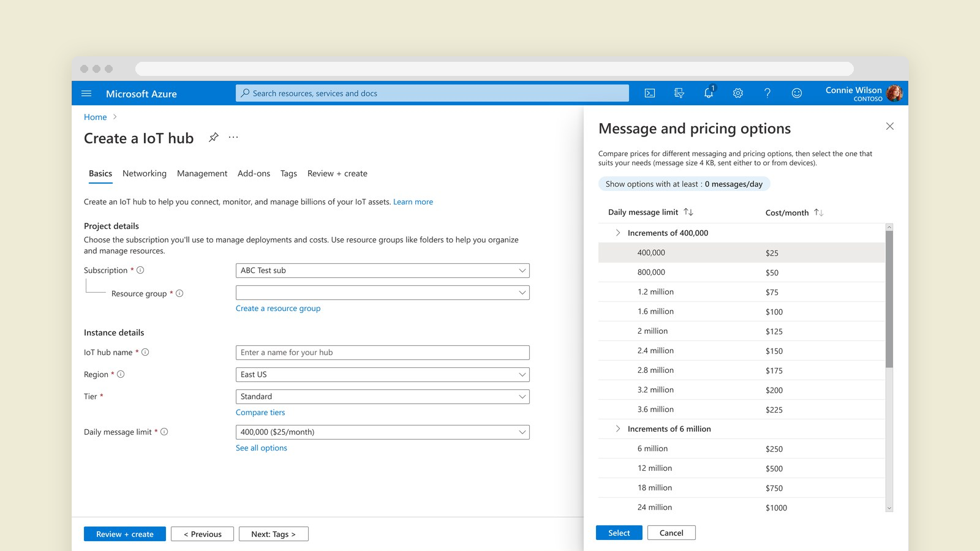This screenshot has height=551, width=980.
Task: Choose the 1.2 million $75 row
Action: [742, 292]
